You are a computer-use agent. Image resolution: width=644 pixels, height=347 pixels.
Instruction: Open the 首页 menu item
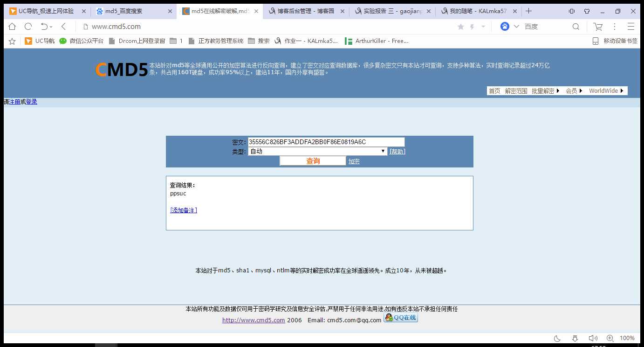pyautogui.click(x=494, y=91)
